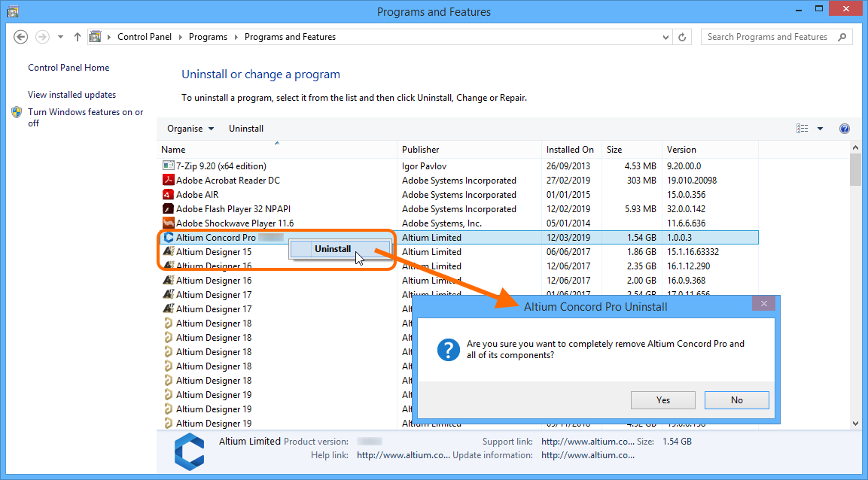The width and height of the screenshot is (868, 480).
Task: Click in the Search Programs and Features box
Action: tap(766, 37)
